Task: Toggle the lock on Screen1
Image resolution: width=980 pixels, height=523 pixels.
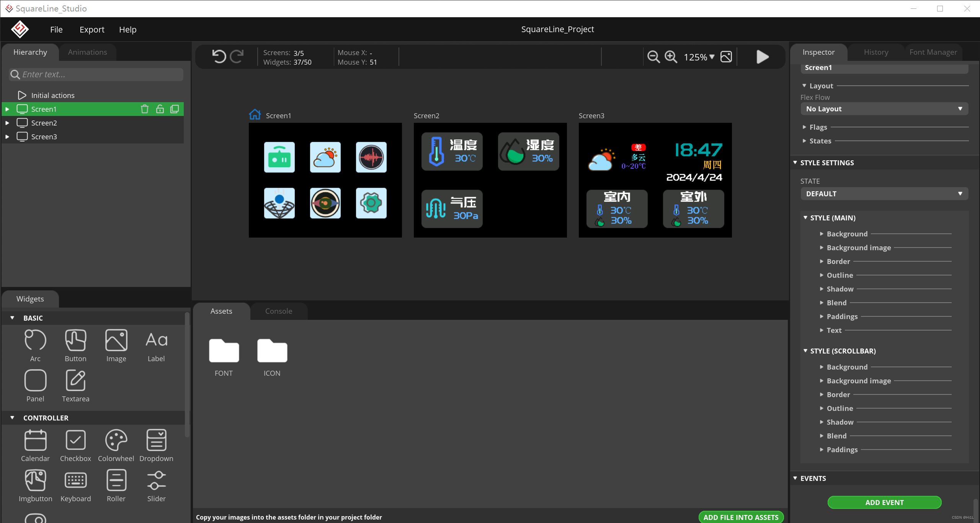Action: 160,109
